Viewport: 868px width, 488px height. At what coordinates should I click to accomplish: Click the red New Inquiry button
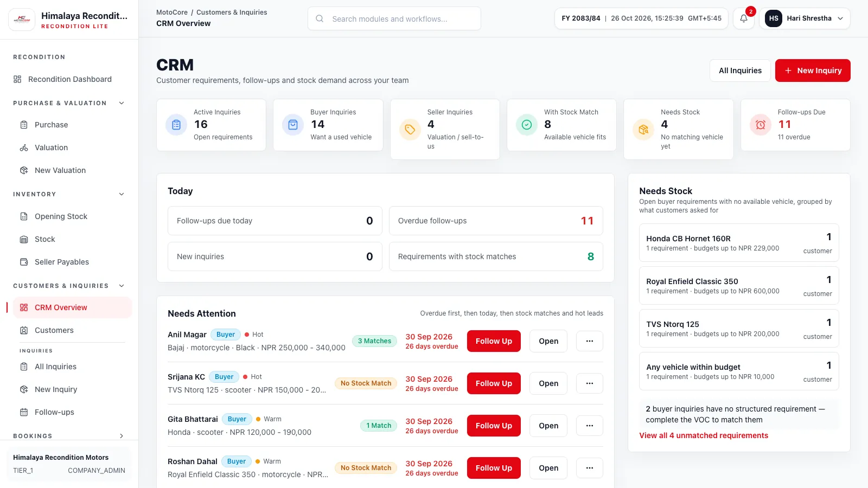point(813,70)
